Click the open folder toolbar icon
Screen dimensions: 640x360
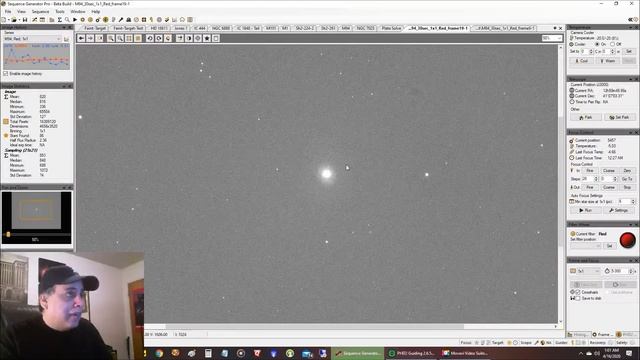13,20
